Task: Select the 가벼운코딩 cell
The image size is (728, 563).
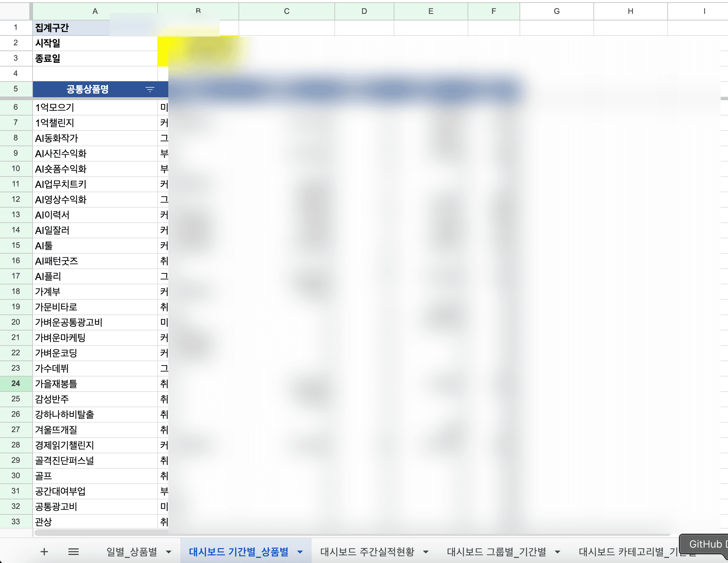Action: 95,353
